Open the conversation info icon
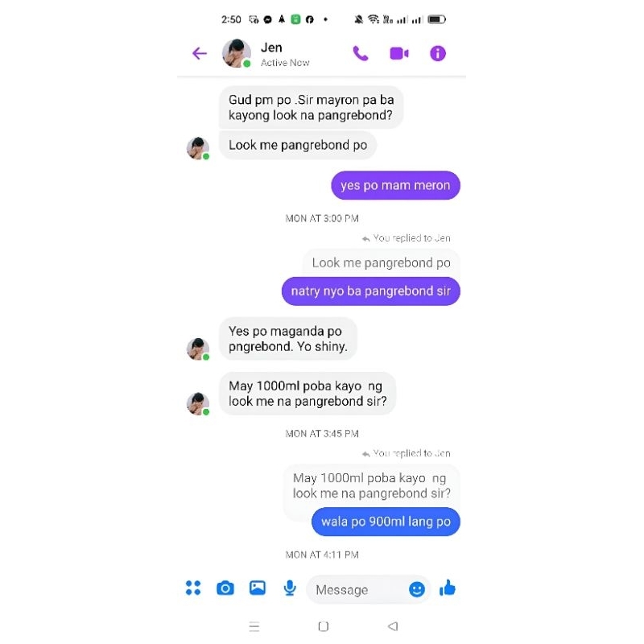This screenshot has height=644, width=644. pos(437,53)
